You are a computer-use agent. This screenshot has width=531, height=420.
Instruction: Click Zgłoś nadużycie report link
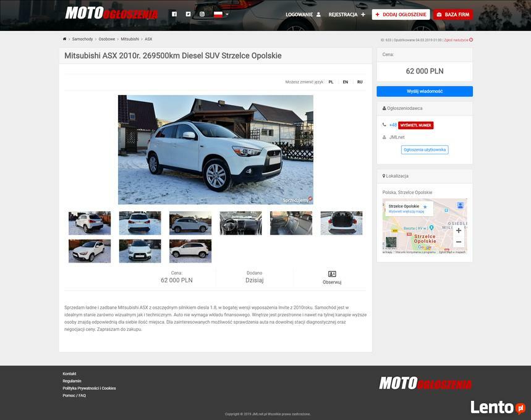[x=459, y=40]
